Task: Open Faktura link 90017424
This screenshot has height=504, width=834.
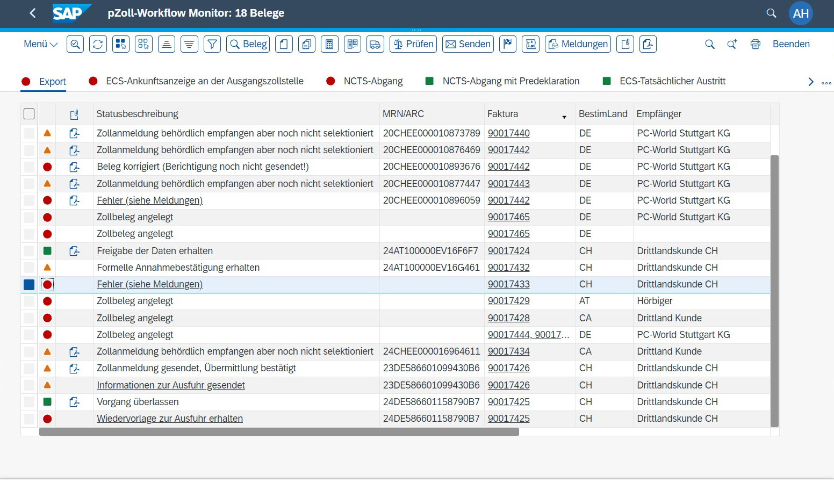Action: click(508, 251)
